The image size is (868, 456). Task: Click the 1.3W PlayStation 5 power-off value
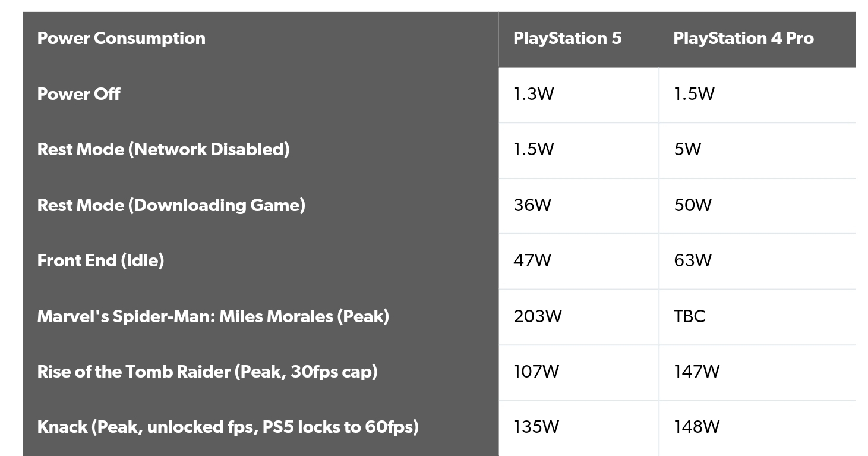[x=534, y=94]
